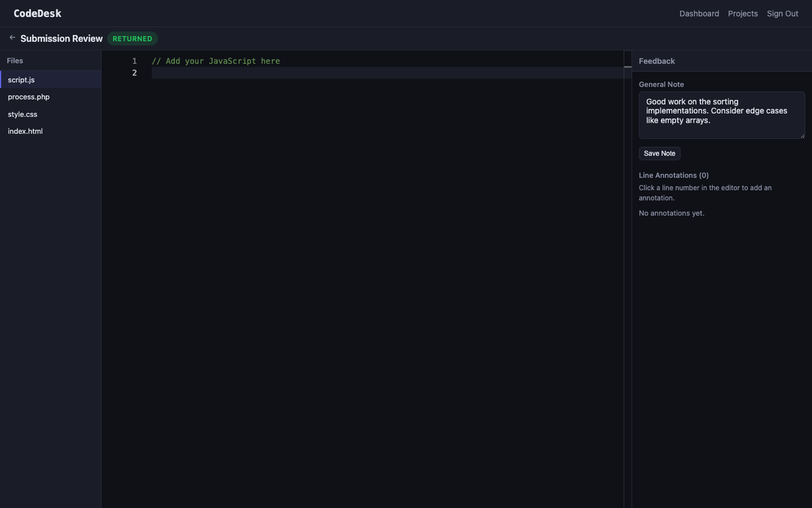Image resolution: width=812 pixels, height=508 pixels.
Task: Click the back arrow beside Submission Review
Action: (12, 38)
